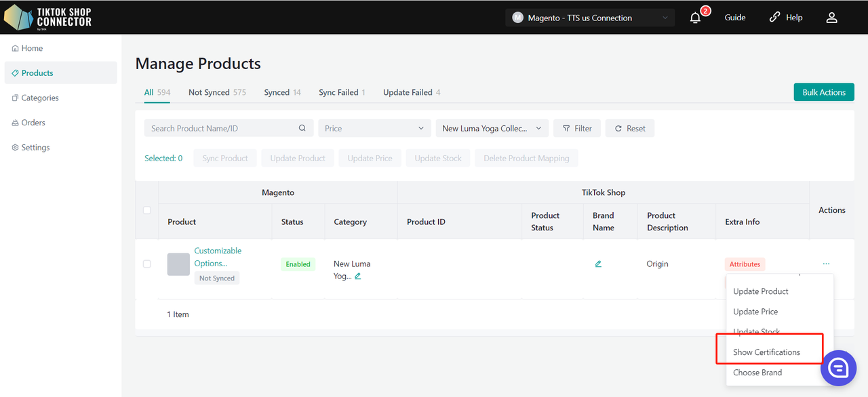This screenshot has width=868, height=397.
Task: Check the Customizable Options product row checkbox
Action: tap(147, 264)
